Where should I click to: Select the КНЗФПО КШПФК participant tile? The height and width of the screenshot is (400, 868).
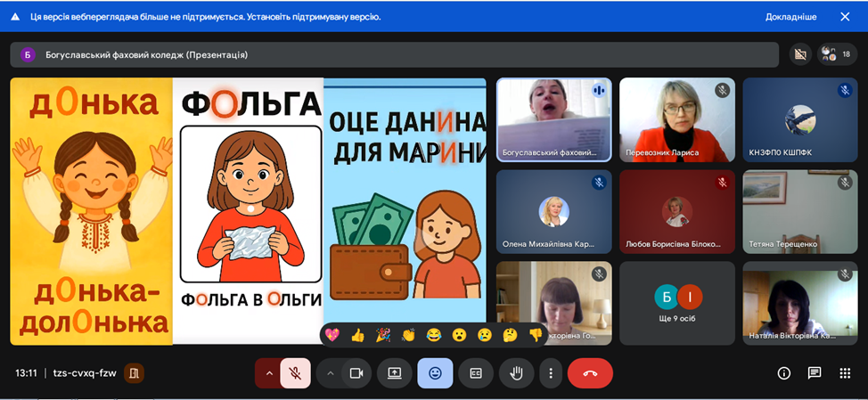[x=800, y=119]
